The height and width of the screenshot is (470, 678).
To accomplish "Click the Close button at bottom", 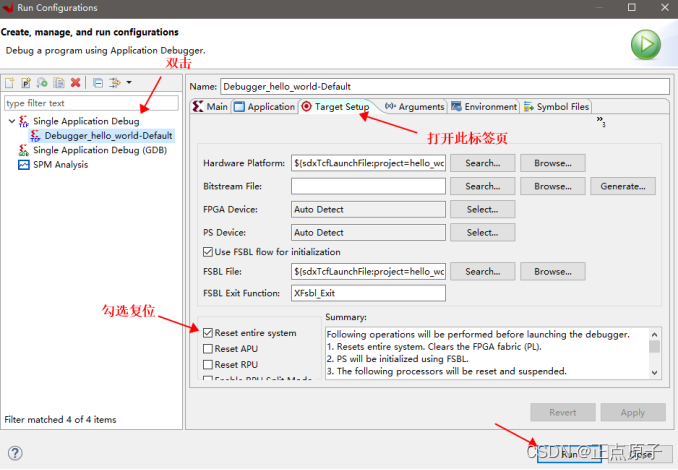I will (x=640, y=454).
